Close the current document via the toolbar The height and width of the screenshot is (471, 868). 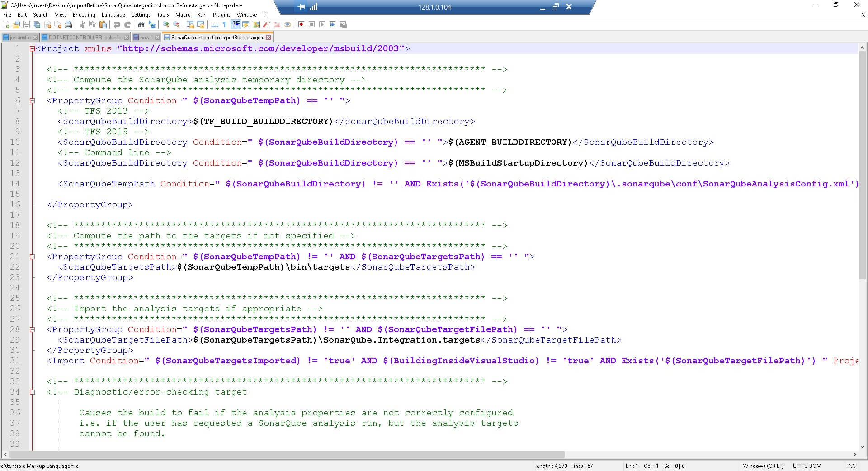point(47,24)
